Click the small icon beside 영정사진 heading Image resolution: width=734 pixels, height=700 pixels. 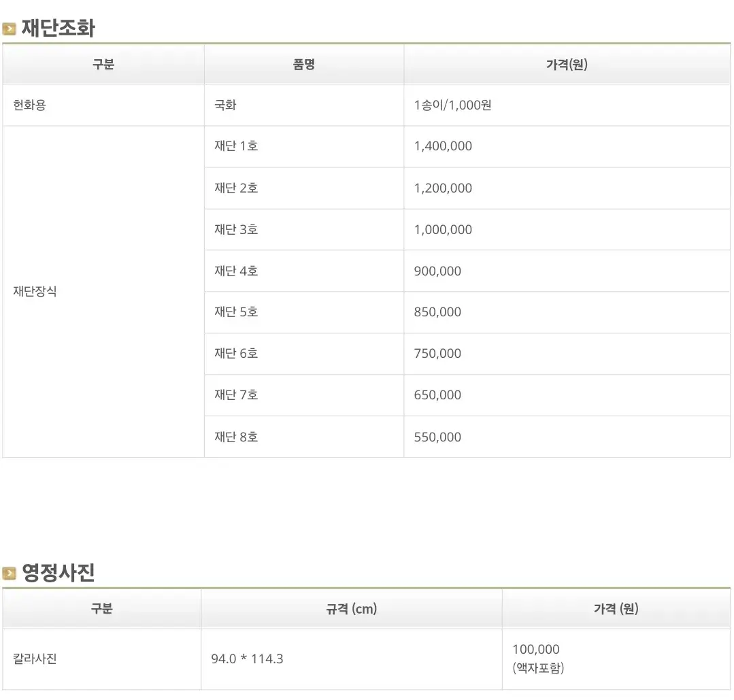tap(10, 573)
